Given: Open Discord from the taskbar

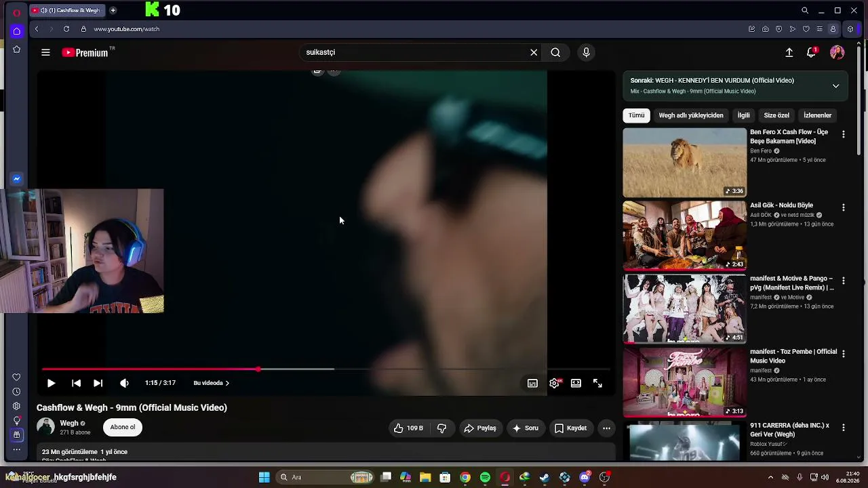Looking at the screenshot, I should pos(585,477).
